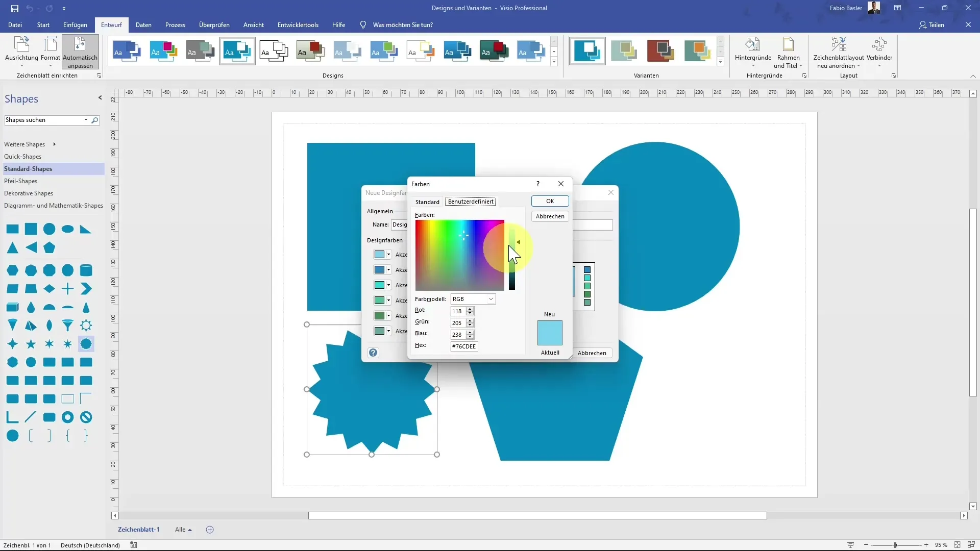Choose the orange-green variant thumbnail
This screenshot has width=980, height=551.
[x=698, y=51]
